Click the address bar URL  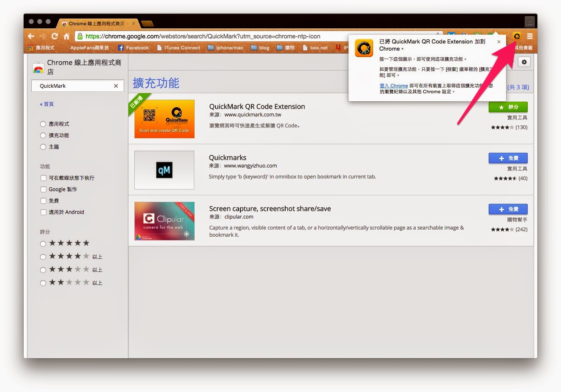(x=203, y=36)
